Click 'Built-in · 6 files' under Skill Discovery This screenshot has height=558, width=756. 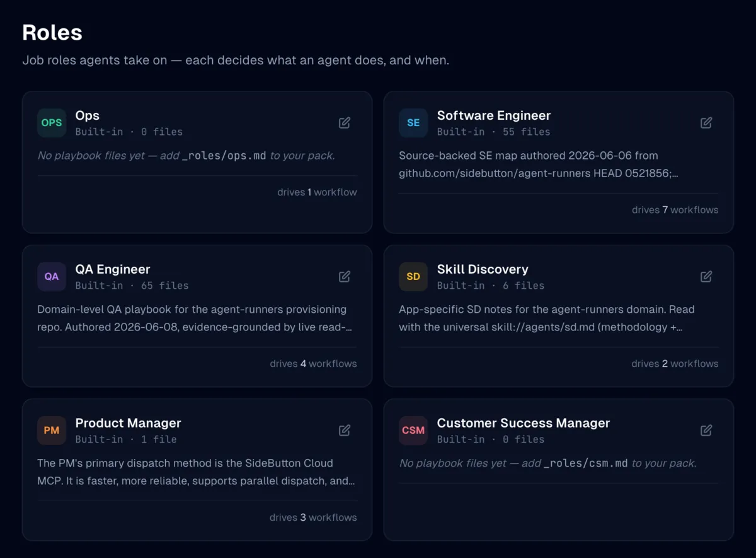click(491, 286)
